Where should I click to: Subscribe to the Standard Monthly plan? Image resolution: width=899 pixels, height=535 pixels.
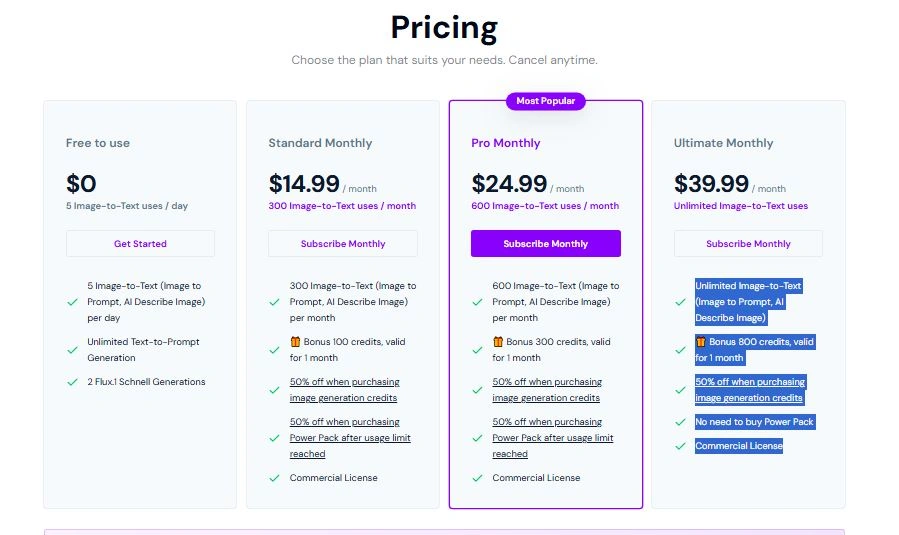click(x=342, y=244)
